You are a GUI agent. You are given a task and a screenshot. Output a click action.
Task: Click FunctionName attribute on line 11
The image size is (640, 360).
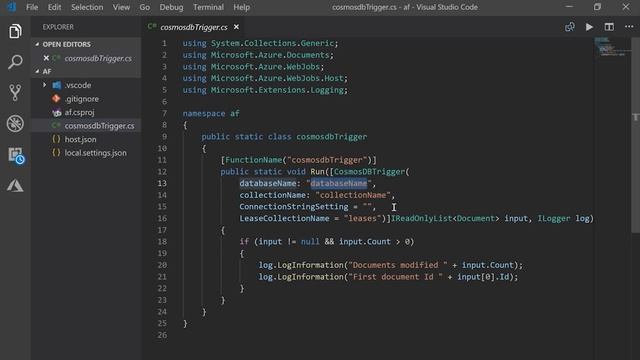pos(253,160)
